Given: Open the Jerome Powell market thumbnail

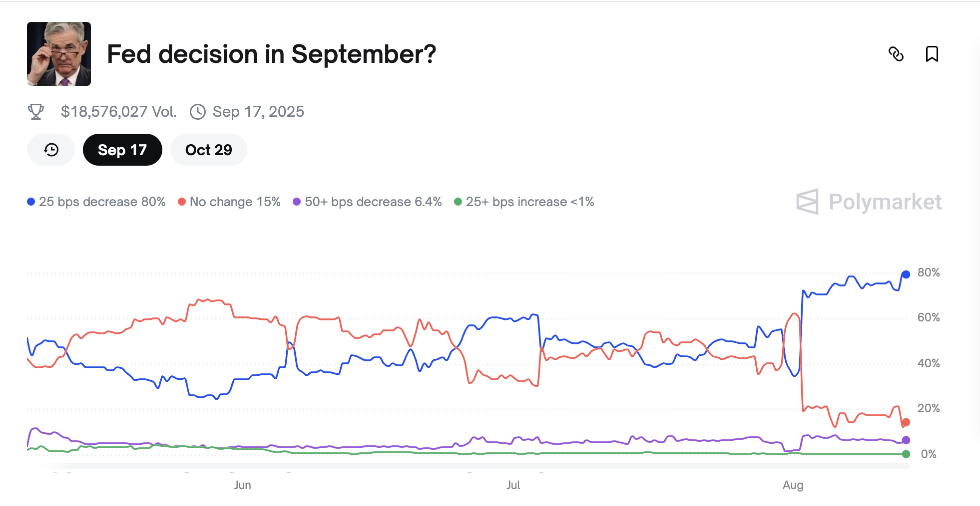Looking at the screenshot, I should coord(59,54).
